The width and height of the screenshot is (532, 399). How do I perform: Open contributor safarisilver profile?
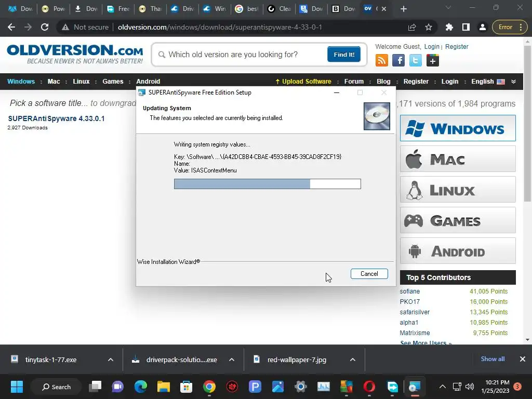click(x=415, y=312)
